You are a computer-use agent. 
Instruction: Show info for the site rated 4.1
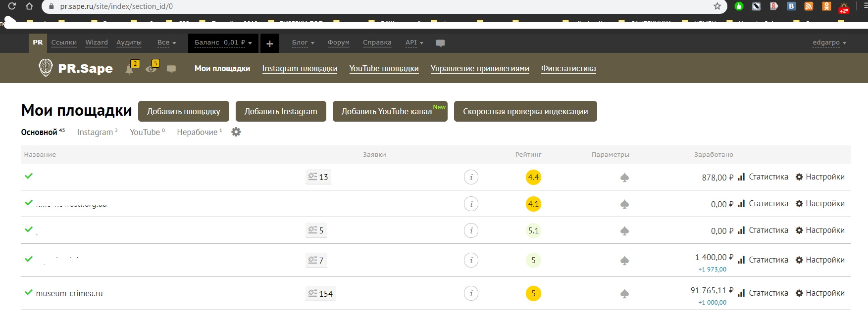(471, 204)
